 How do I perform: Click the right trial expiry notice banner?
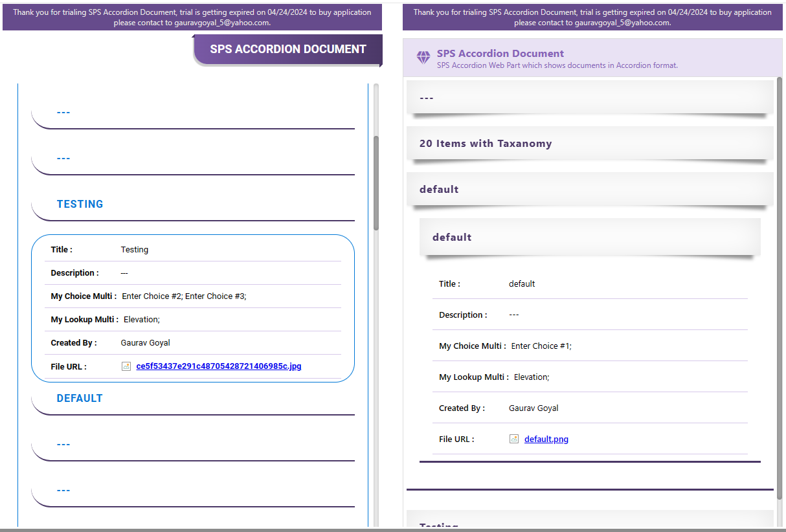pos(592,17)
